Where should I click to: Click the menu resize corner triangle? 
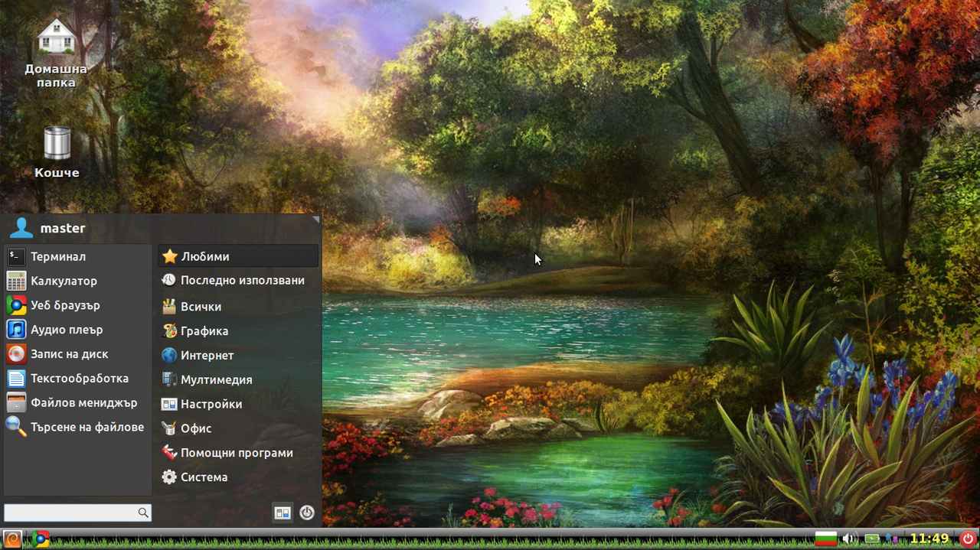tap(315, 220)
